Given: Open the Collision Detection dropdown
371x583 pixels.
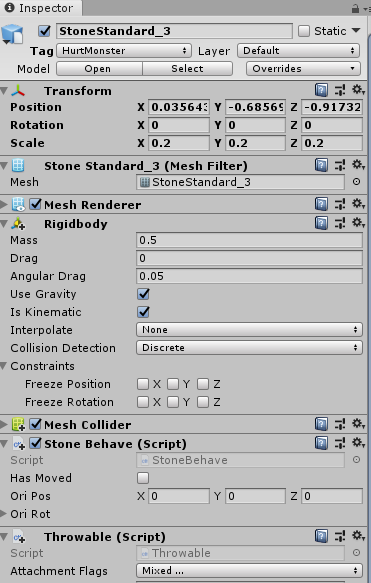Looking at the screenshot, I should (249, 348).
